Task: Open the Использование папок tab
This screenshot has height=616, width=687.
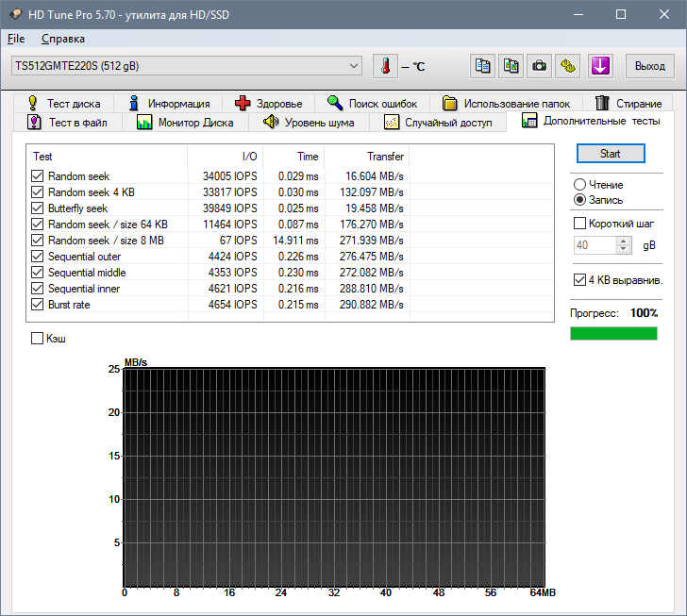Action: click(x=506, y=104)
